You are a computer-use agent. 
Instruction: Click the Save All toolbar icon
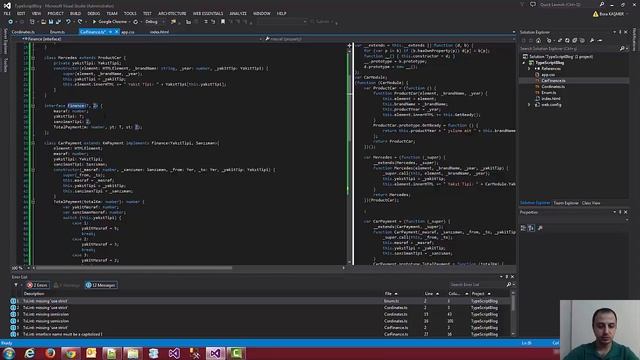tap(58, 22)
